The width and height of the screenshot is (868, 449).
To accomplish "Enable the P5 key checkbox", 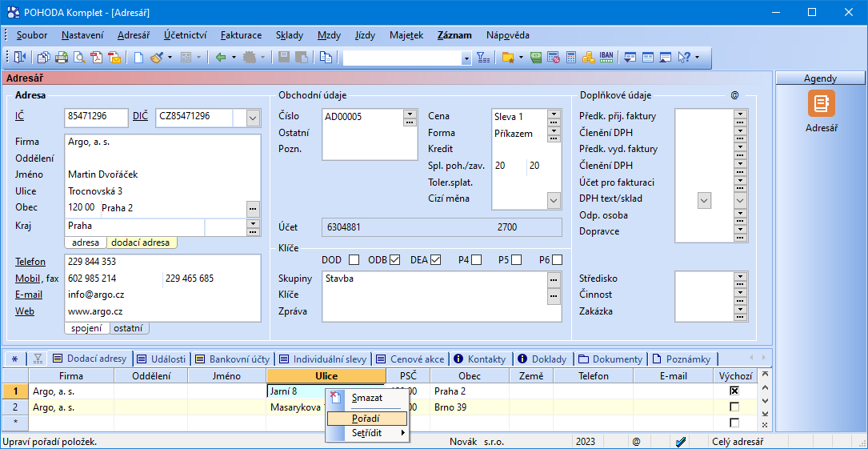I will coord(517,259).
